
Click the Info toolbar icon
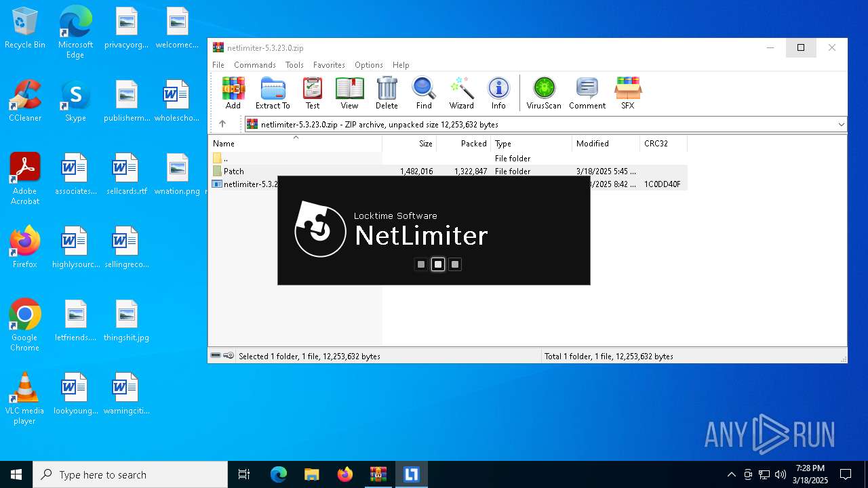[498, 93]
